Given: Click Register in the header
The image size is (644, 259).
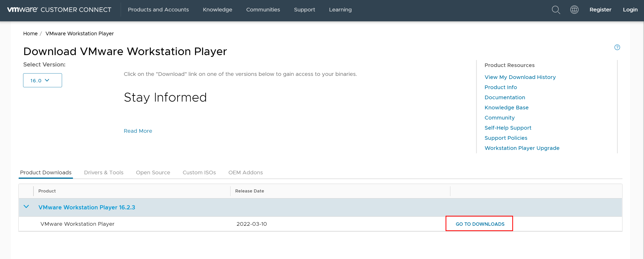Looking at the screenshot, I should (600, 10).
